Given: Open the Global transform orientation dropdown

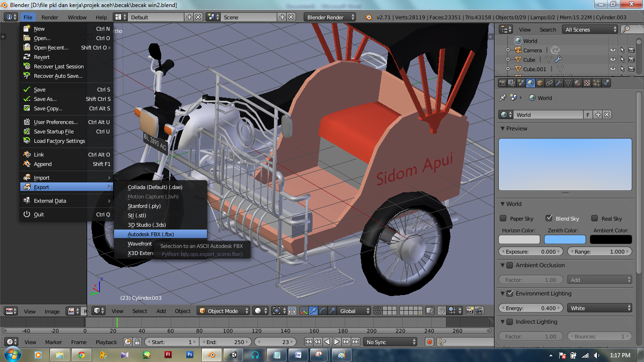Looking at the screenshot, I should pyautogui.click(x=354, y=311).
